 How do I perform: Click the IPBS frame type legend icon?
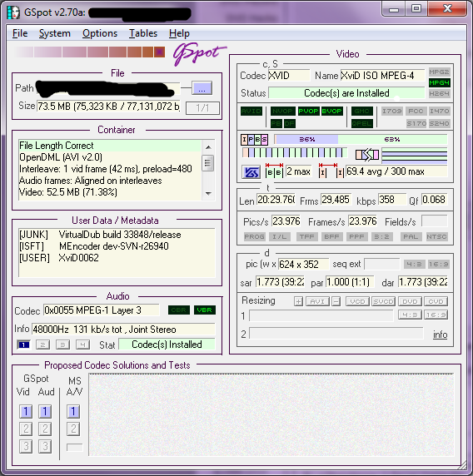click(254, 140)
